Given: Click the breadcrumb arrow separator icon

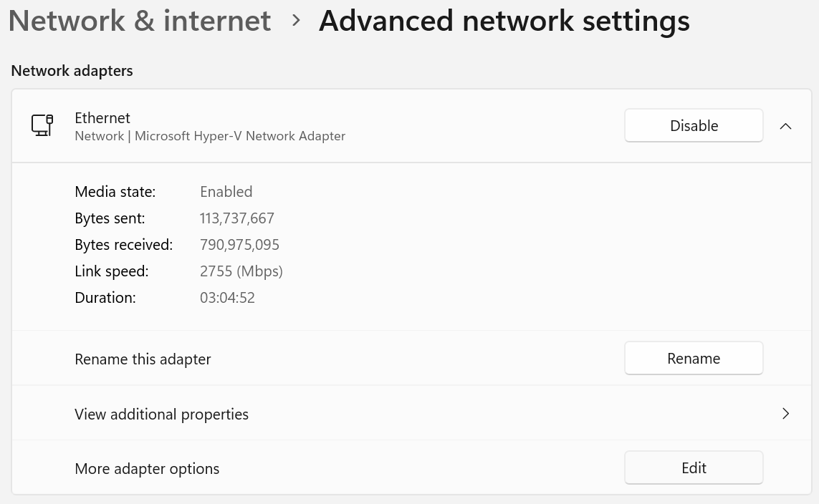Looking at the screenshot, I should tap(296, 21).
